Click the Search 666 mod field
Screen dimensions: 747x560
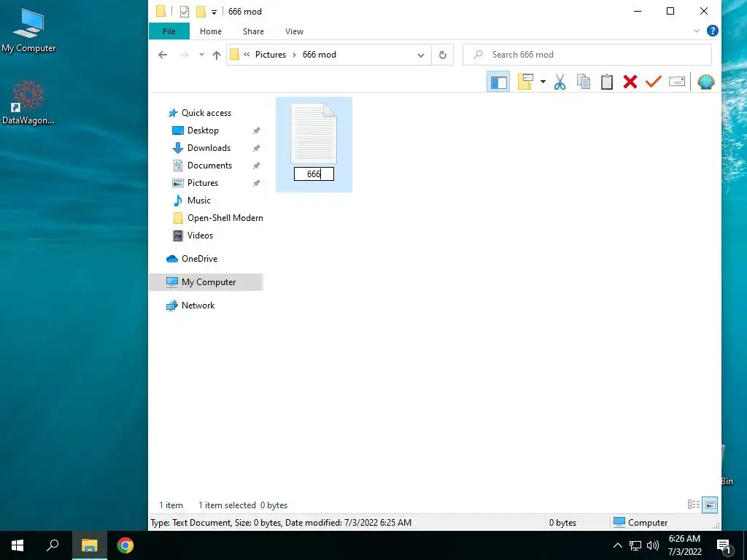(x=587, y=55)
